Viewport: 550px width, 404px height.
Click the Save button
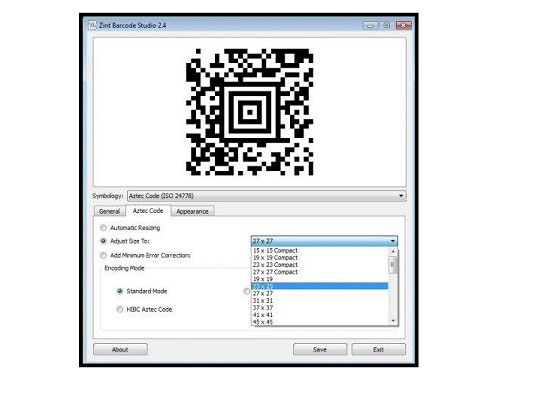point(320,349)
